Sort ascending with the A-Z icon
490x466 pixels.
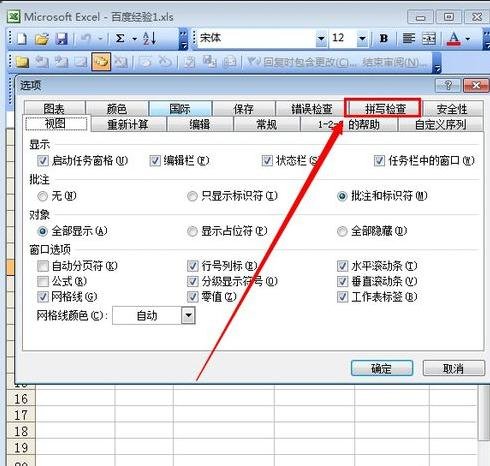pyautogui.click(x=149, y=39)
